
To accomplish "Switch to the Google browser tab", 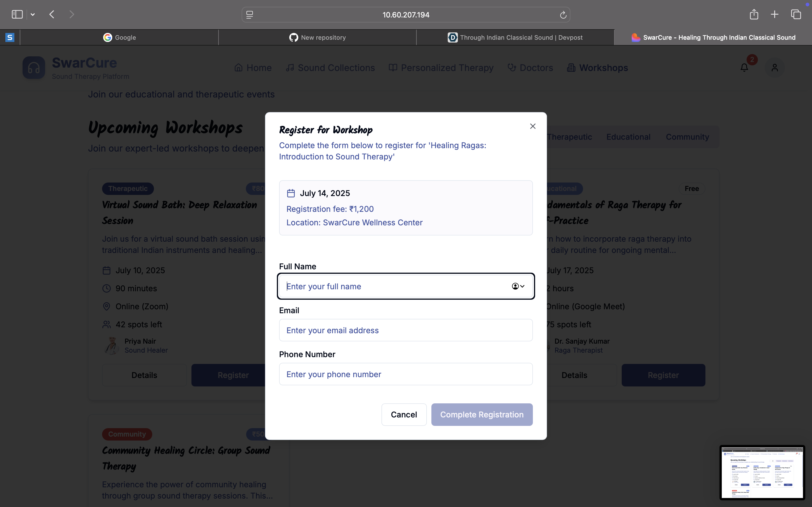I will 120,37.
